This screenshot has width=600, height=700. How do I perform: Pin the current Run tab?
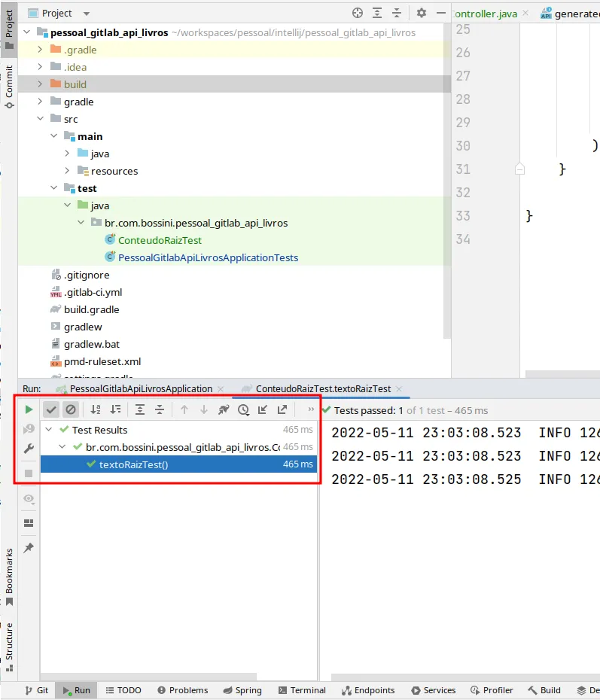coord(29,547)
